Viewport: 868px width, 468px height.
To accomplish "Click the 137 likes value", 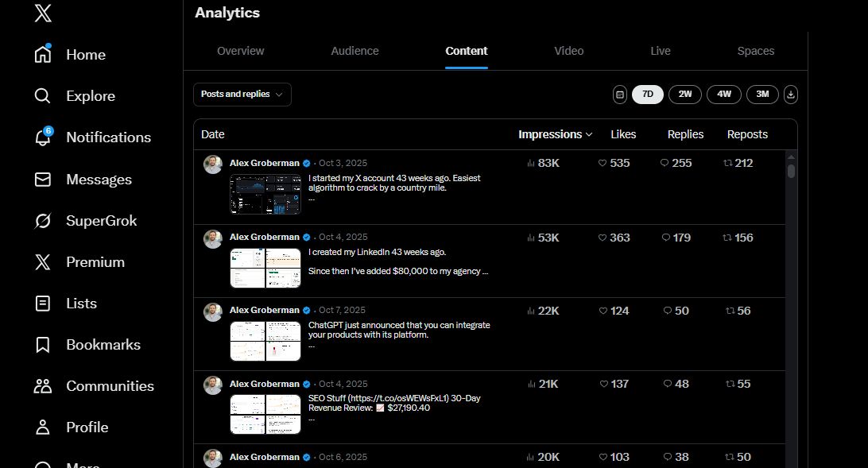I will (x=619, y=384).
